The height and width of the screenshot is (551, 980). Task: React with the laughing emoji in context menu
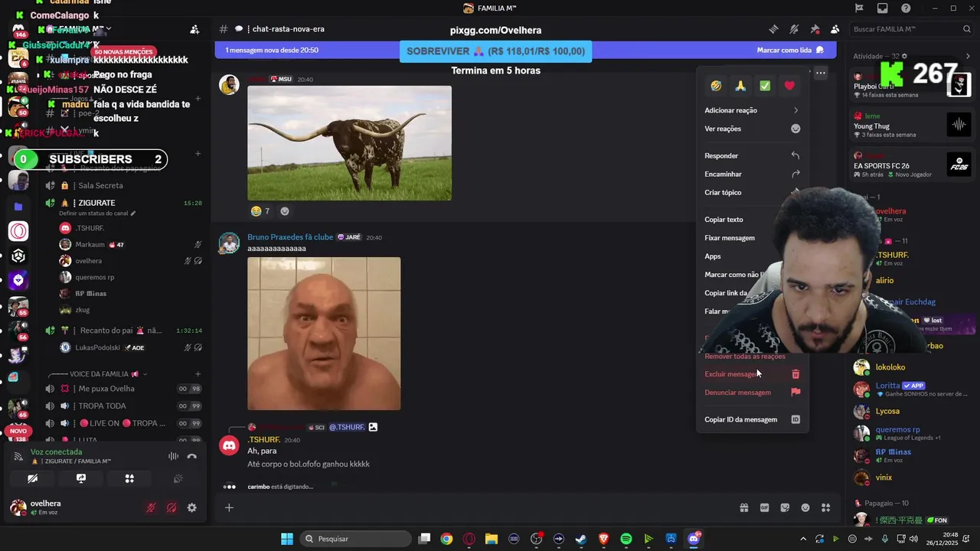pos(716,86)
